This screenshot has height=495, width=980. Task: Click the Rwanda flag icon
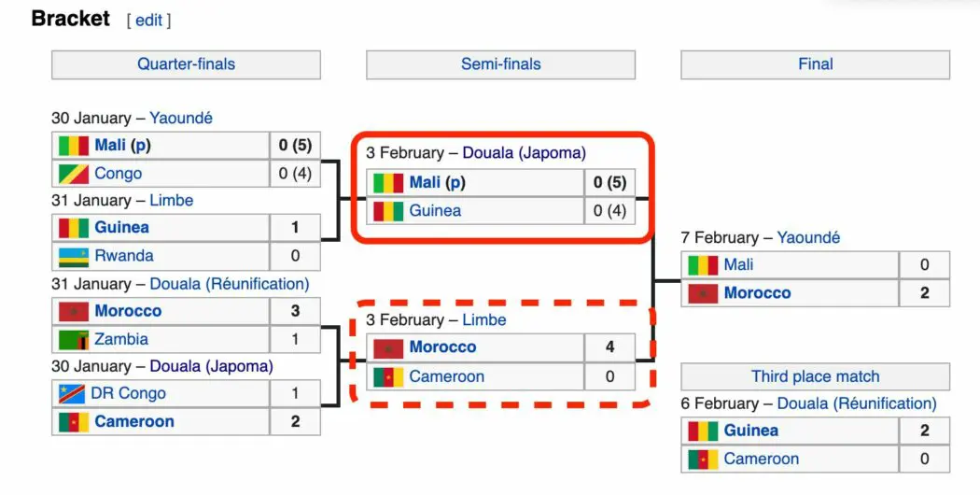tap(74, 256)
